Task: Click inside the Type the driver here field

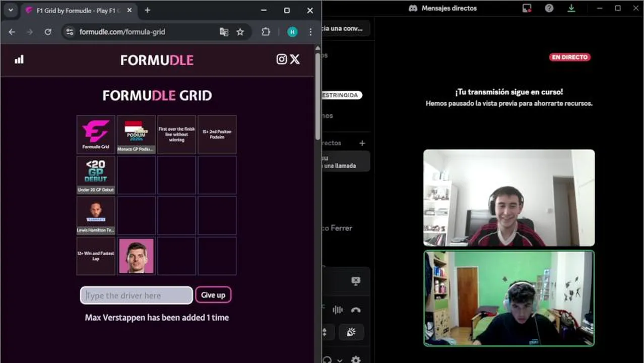Action: [x=137, y=295]
